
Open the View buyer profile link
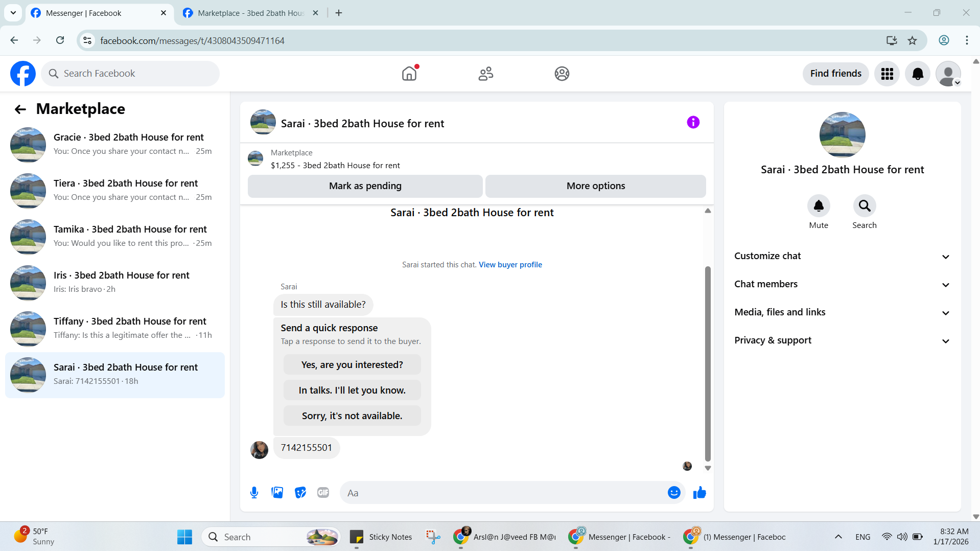coord(510,265)
